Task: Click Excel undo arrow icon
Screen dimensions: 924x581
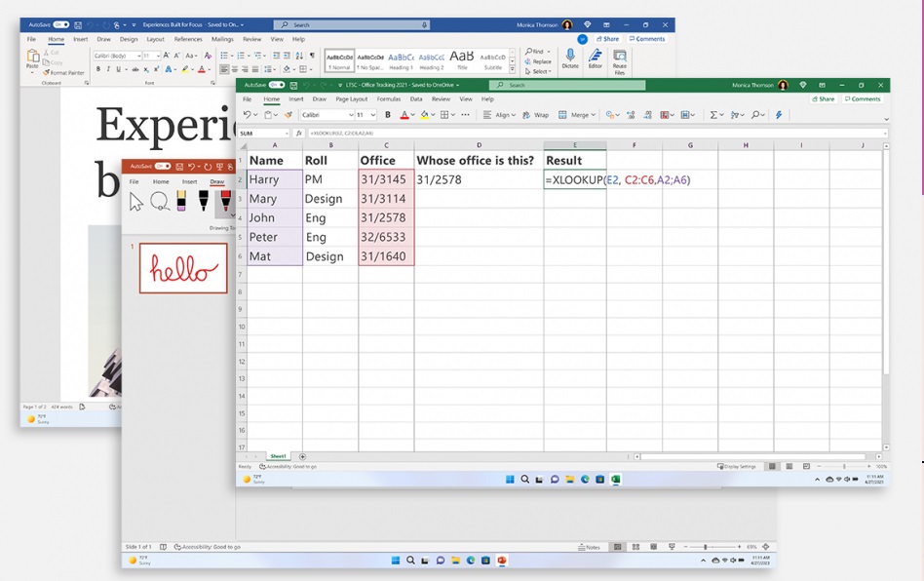Action: click(x=247, y=115)
